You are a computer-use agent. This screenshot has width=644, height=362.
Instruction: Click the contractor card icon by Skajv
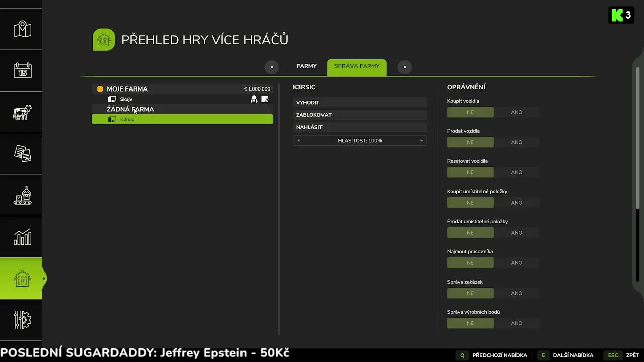[265, 99]
